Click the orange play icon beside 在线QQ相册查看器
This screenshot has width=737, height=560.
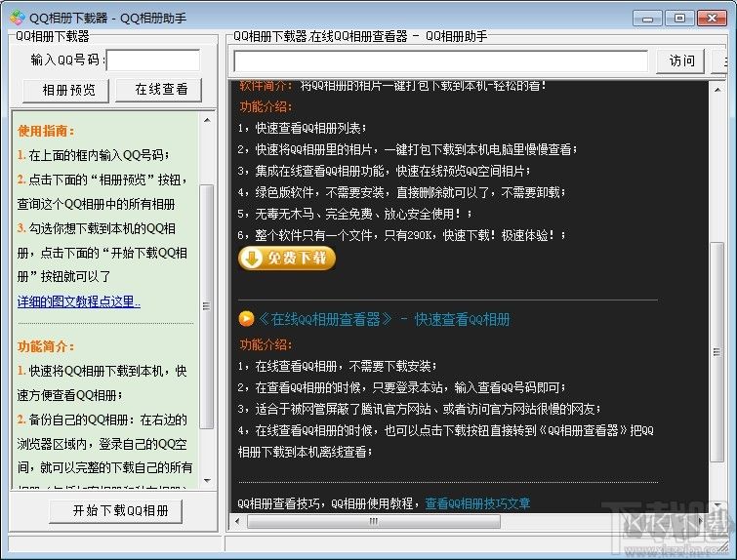246,319
